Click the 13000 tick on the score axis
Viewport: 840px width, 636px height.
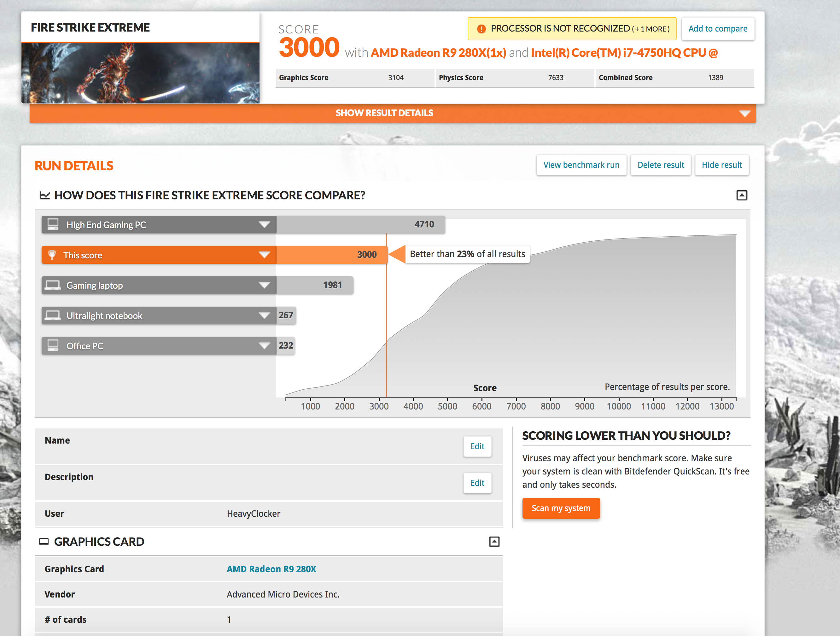click(721, 406)
